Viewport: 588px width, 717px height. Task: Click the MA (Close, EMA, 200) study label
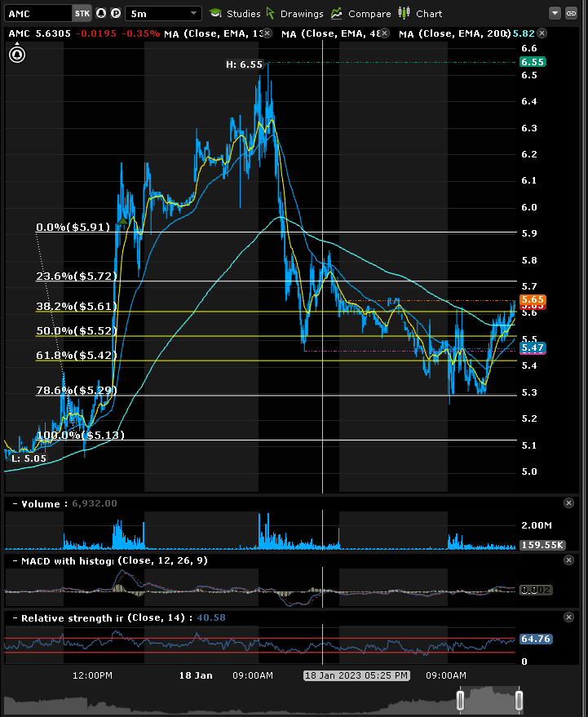454,33
